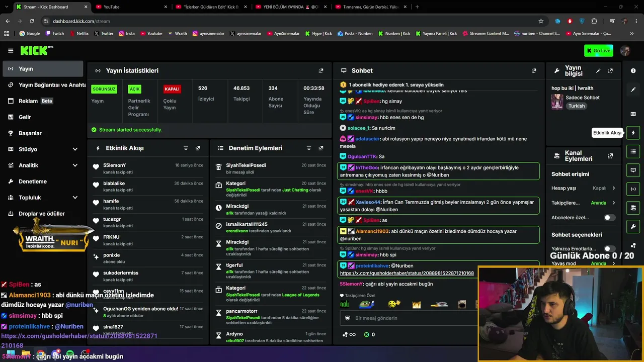Pop out the Sohbet chat panel

pyautogui.click(x=534, y=71)
